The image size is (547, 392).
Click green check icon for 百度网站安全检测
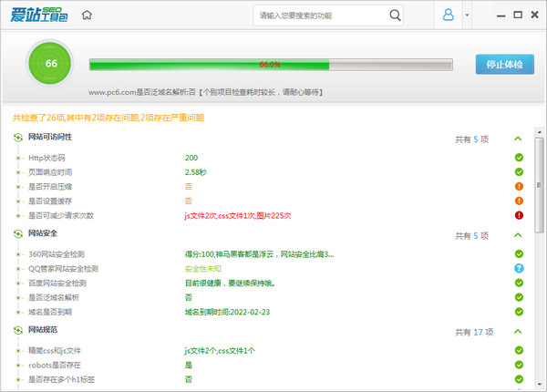[x=519, y=283]
